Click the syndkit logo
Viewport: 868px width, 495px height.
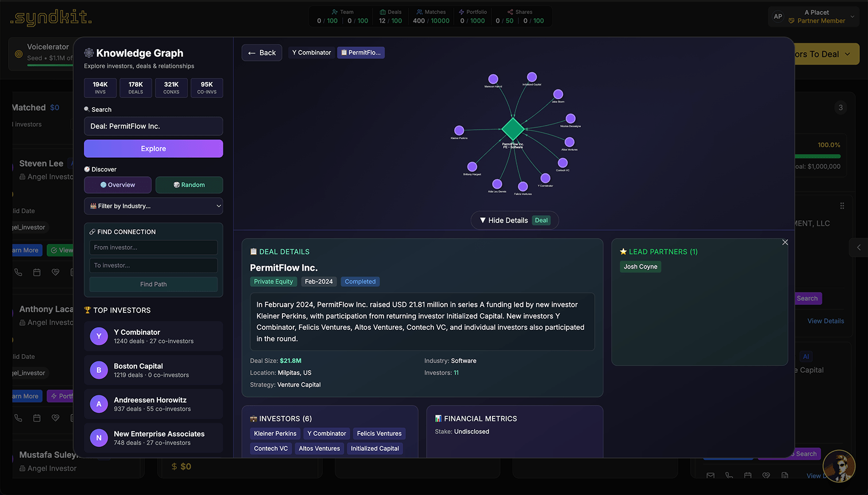pos(51,18)
